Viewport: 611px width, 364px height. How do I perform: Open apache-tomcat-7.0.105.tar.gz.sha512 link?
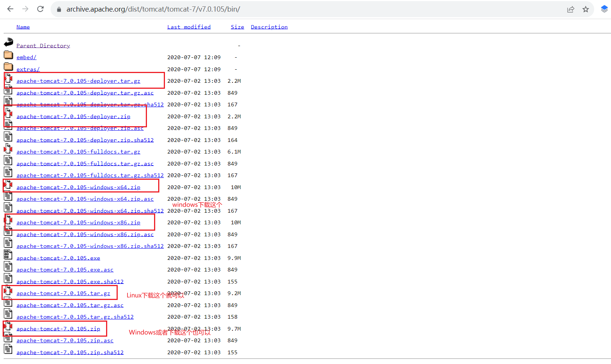75,317
